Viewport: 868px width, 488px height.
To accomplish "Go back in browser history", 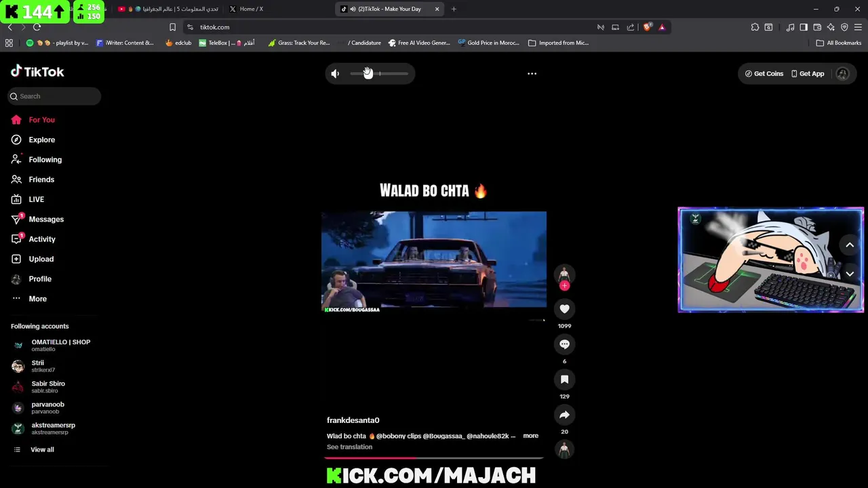I will 9,27.
